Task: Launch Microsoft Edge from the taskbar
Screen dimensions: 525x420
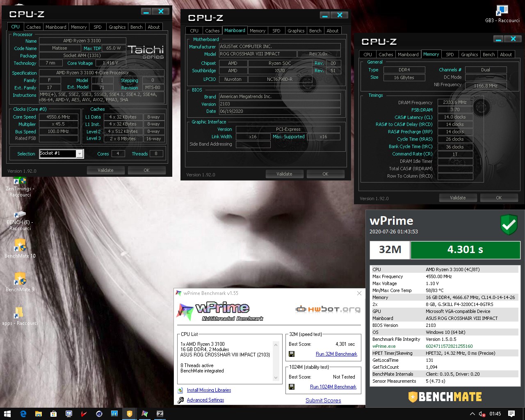Action: (23, 414)
